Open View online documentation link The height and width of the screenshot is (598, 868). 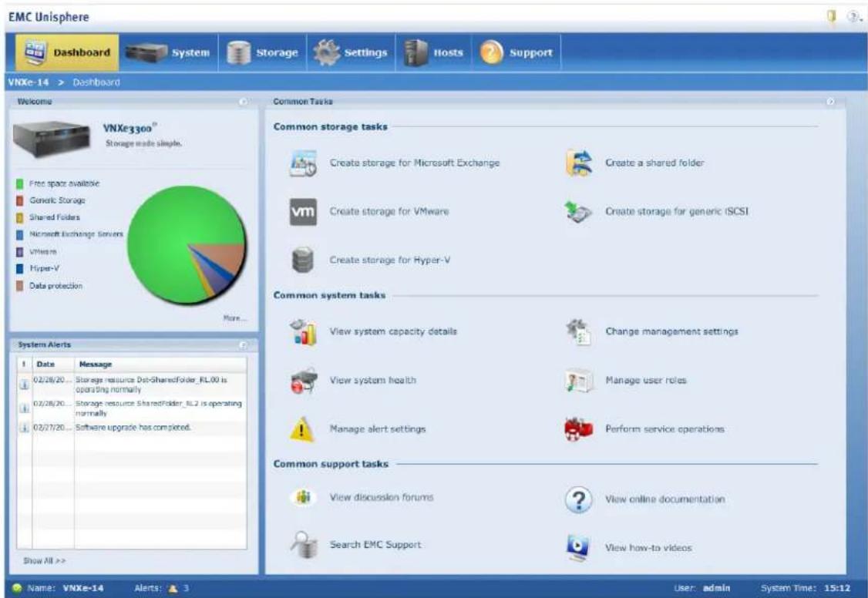tap(664, 499)
